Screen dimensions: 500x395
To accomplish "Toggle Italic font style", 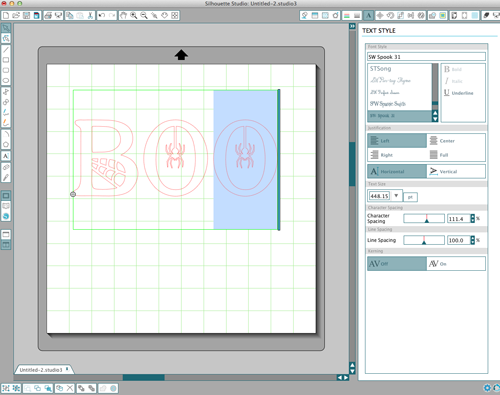I will (x=453, y=81).
